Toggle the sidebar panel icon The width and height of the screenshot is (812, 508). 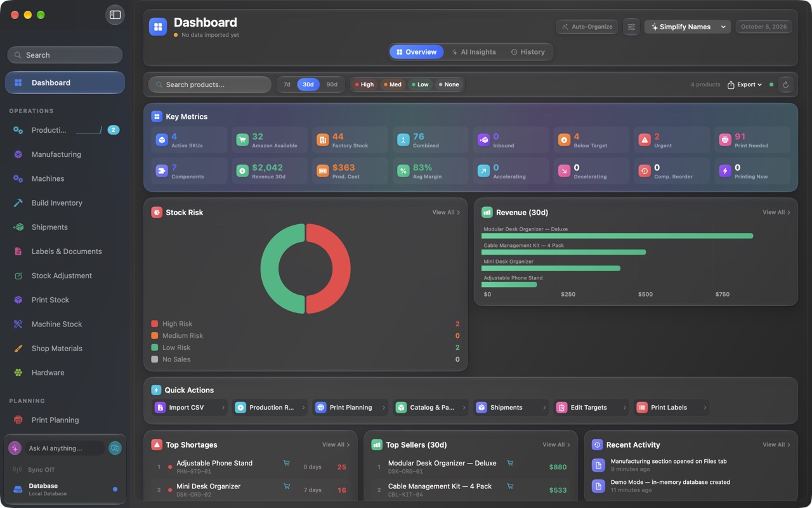115,15
